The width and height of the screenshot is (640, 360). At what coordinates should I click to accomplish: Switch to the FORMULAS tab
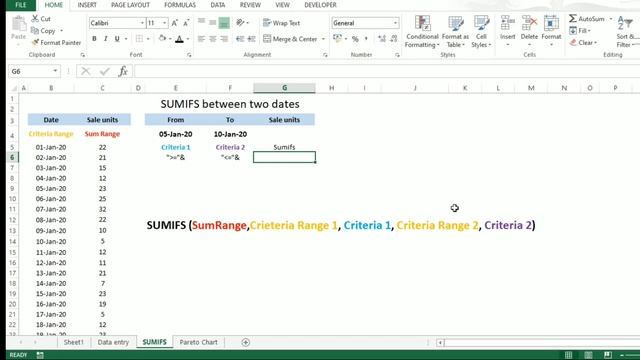[180, 5]
